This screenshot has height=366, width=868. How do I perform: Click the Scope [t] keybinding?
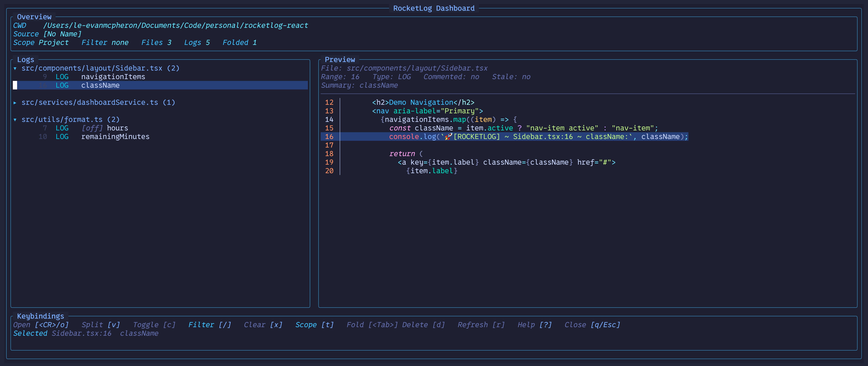coord(314,325)
